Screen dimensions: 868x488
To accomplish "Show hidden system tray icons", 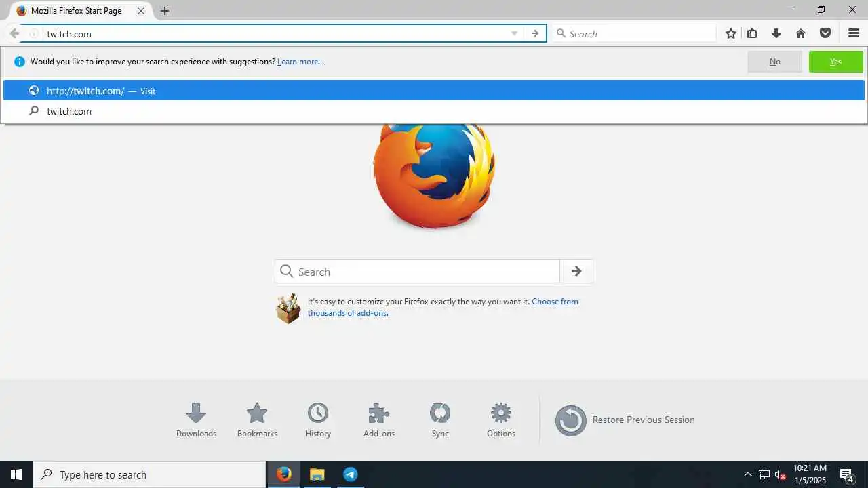I will pyautogui.click(x=748, y=474).
